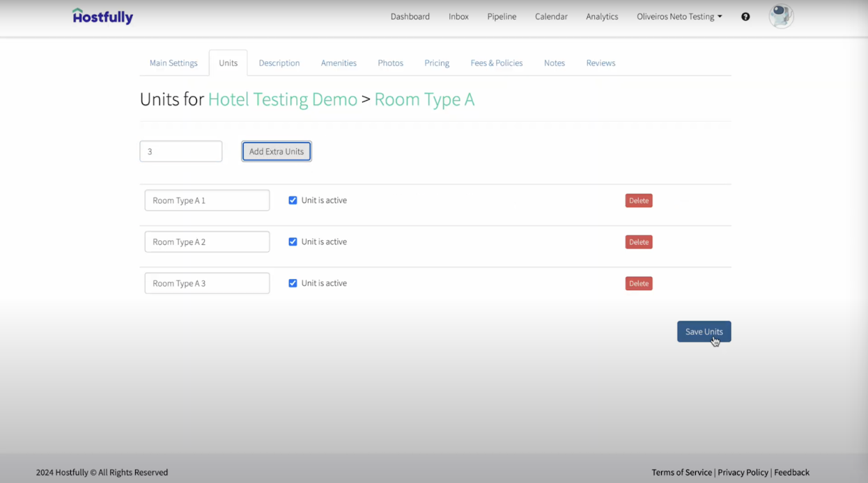Click the Add Extra Units button
Screen dimensions: 868x483
[x=277, y=151]
